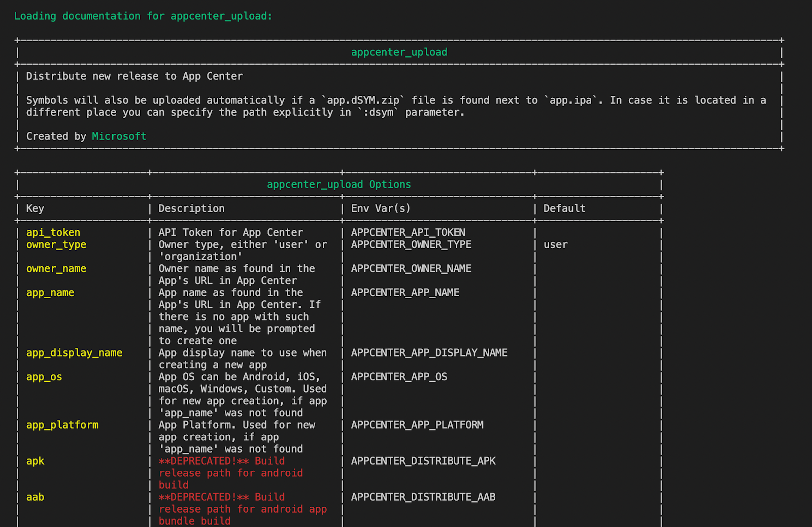Click 'APPCENTER_OWNER_NAME' env var
The width and height of the screenshot is (812, 527).
pyautogui.click(x=411, y=269)
